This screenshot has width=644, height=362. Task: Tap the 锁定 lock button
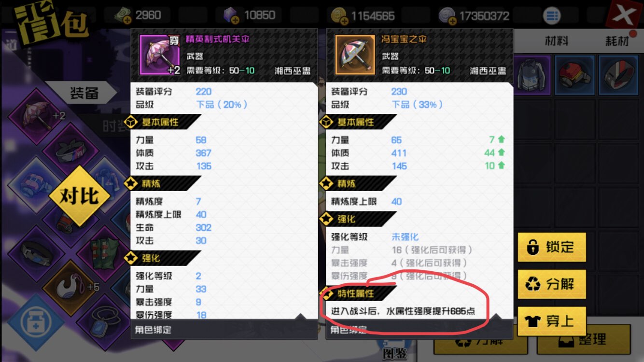pos(551,247)
